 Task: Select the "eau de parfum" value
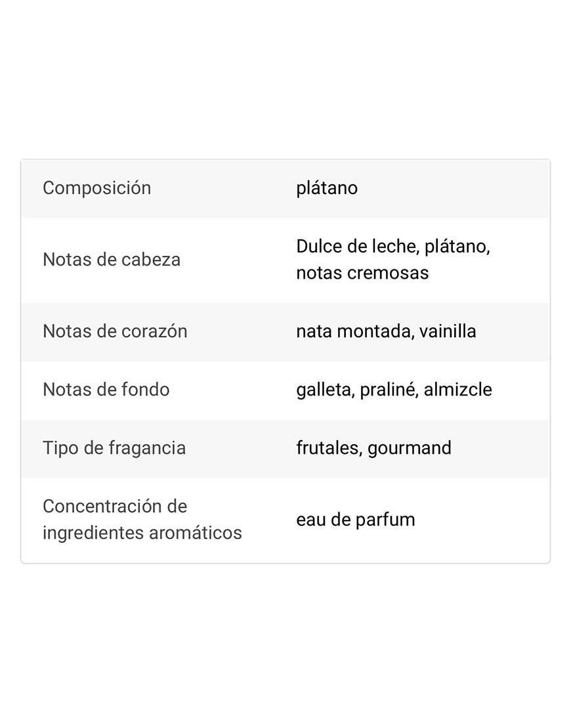point(356,519)
